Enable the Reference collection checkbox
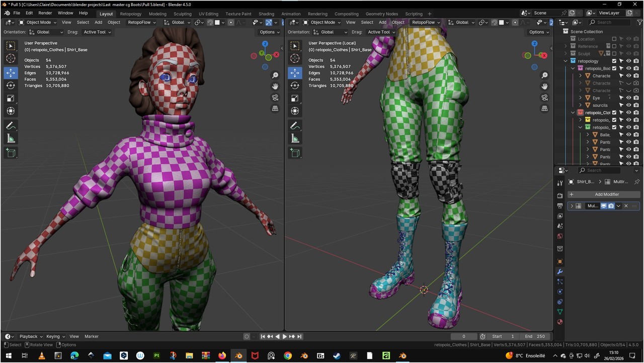Screen dimensions: 644x363 point(614,46)
